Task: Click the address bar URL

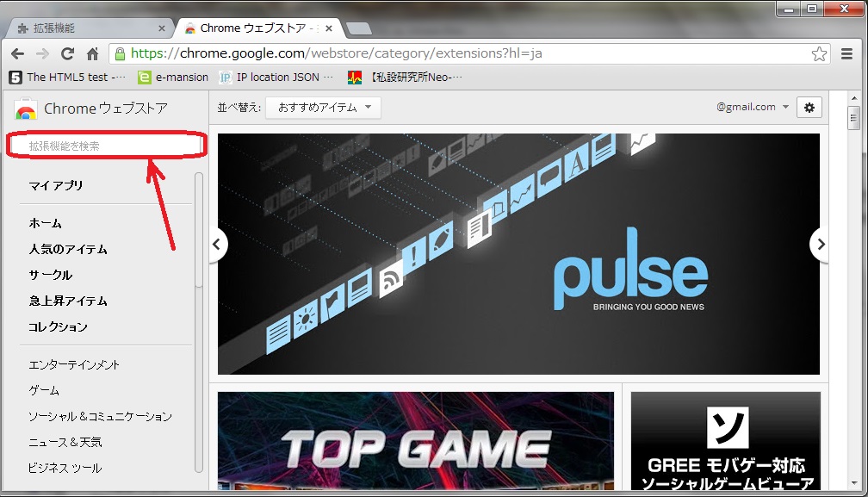Action: [336, 53]
